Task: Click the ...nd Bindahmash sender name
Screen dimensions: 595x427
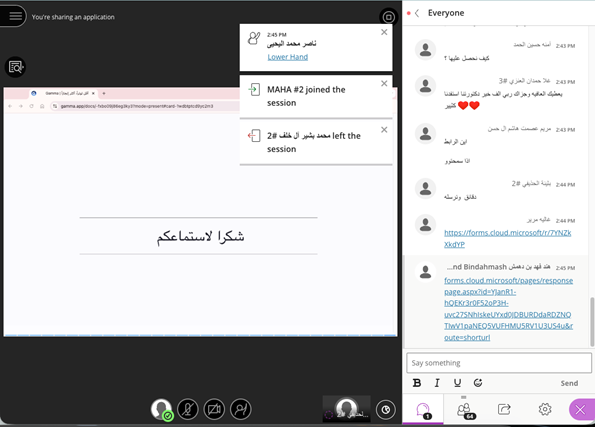Action: (x=498, y=267)
